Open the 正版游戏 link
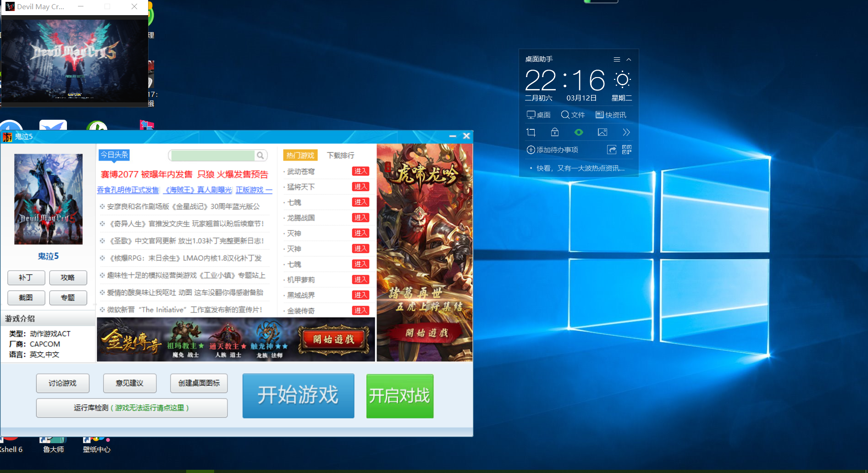This screenshot has width=868, height=473. [254, 190]
